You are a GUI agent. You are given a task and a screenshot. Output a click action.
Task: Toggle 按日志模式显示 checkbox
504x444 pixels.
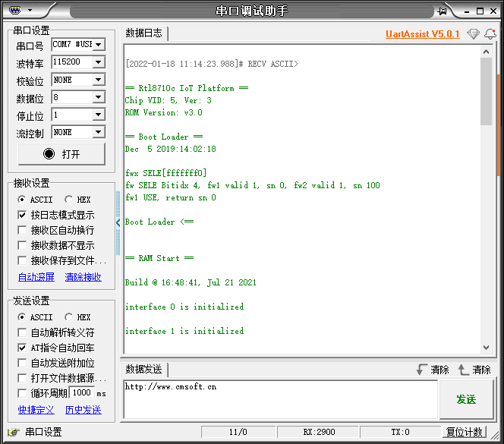point(22,215)
